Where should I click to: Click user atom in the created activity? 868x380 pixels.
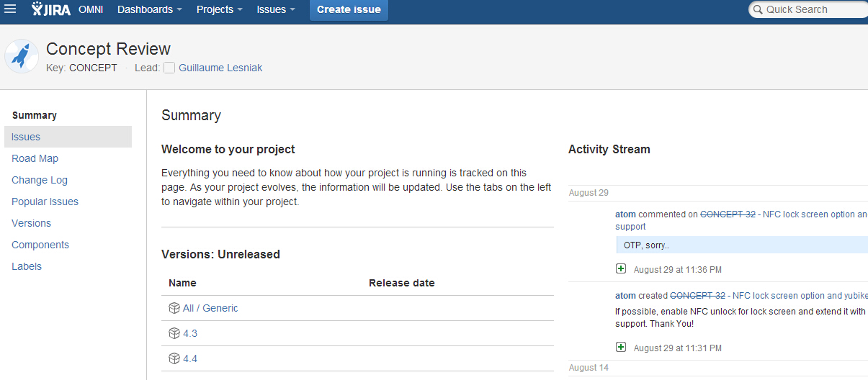625,296
